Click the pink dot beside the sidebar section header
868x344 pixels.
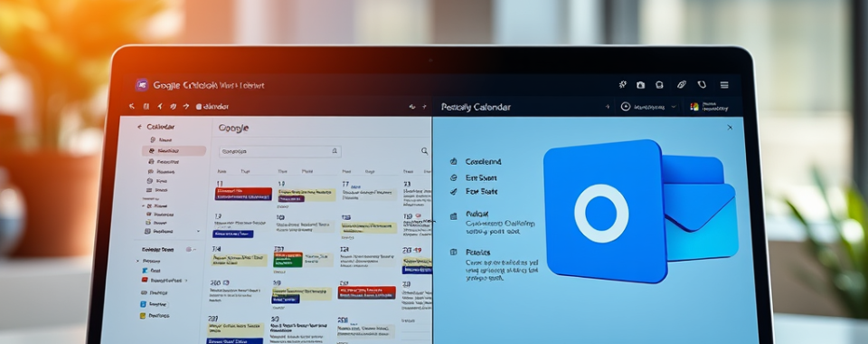point(188,250)
